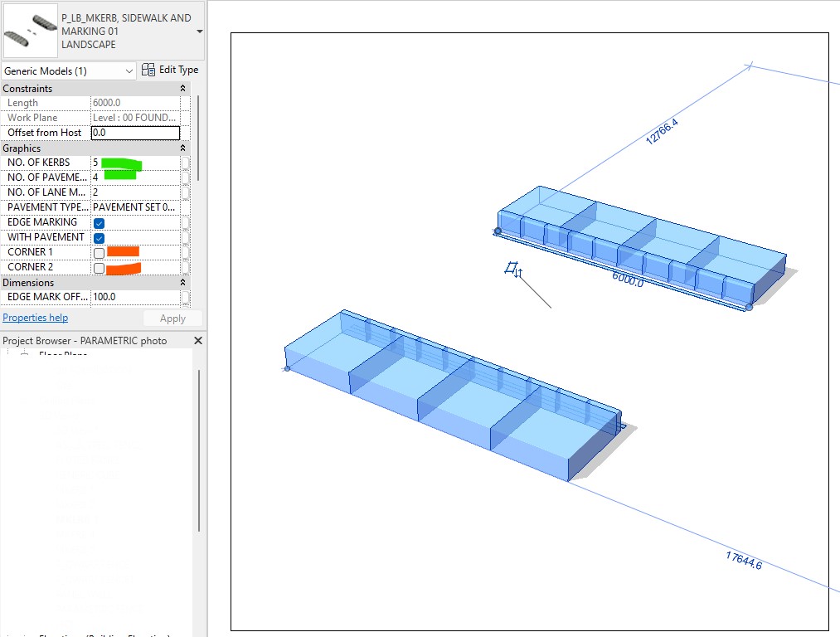The image size is (840, 637).
Task: Collapse the Constraints section
Action: [x=182, y=89]
